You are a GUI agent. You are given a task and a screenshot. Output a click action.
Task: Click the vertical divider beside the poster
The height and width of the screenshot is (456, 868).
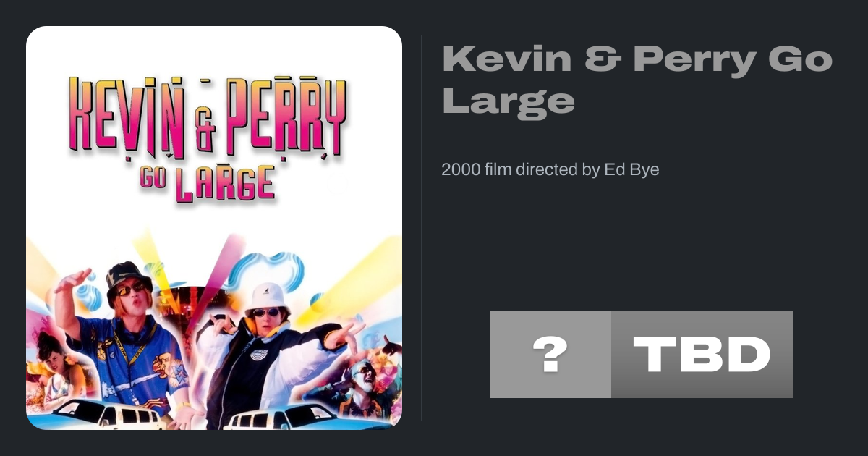click(x=422, y=228)
